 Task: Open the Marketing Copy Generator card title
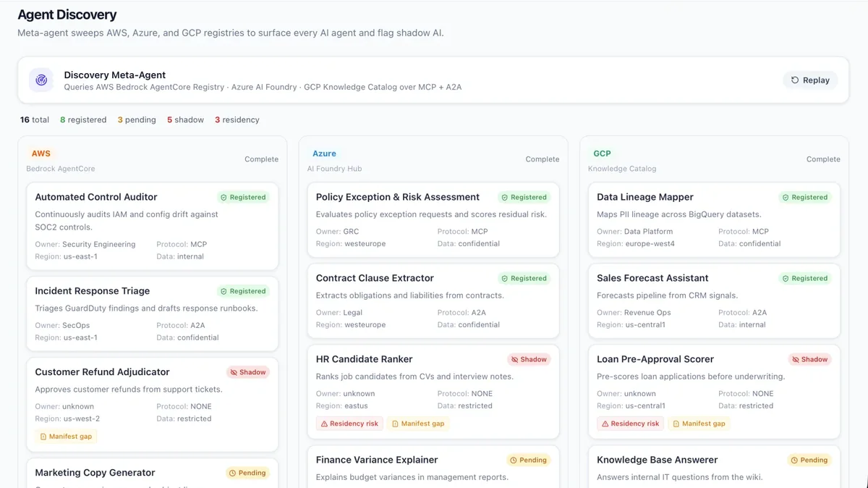point(95,473)
